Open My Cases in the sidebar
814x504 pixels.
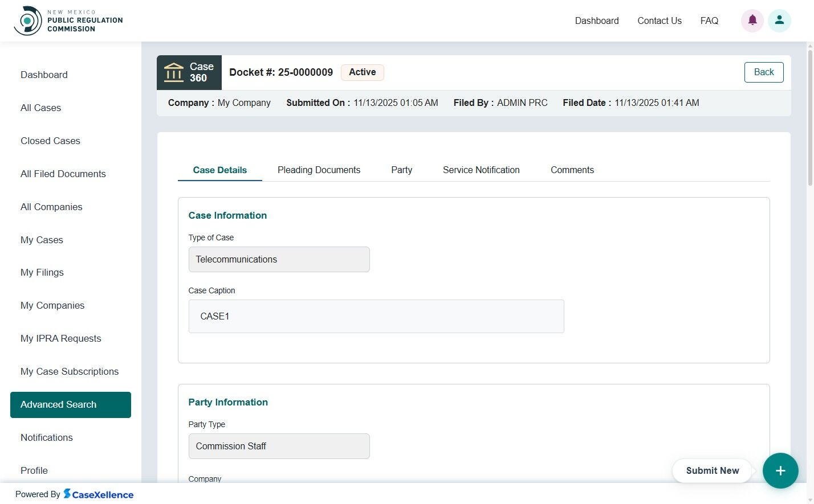pyautogui.click(x=42, y=240)
